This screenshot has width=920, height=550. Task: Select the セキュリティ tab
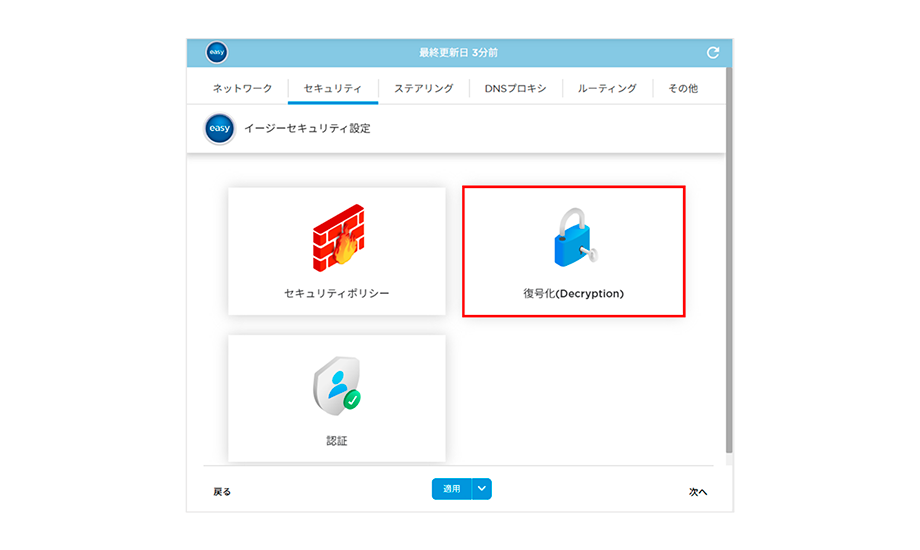coord(333,89)
